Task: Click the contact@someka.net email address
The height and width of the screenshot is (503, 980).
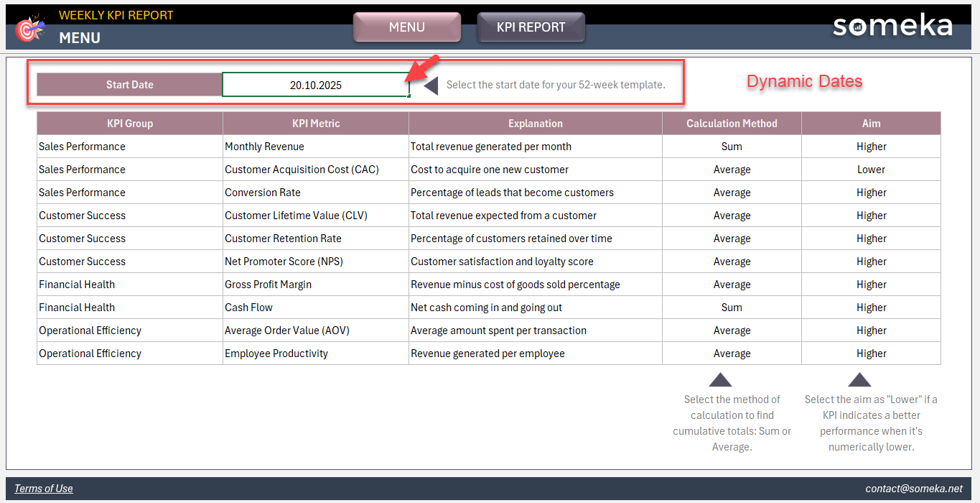Action: 913,489
